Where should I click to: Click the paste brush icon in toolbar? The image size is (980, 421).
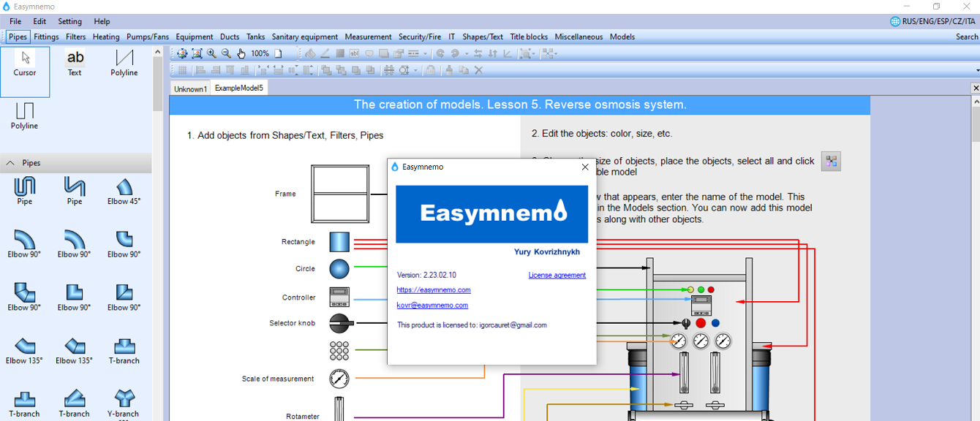(x=449, y=70)
